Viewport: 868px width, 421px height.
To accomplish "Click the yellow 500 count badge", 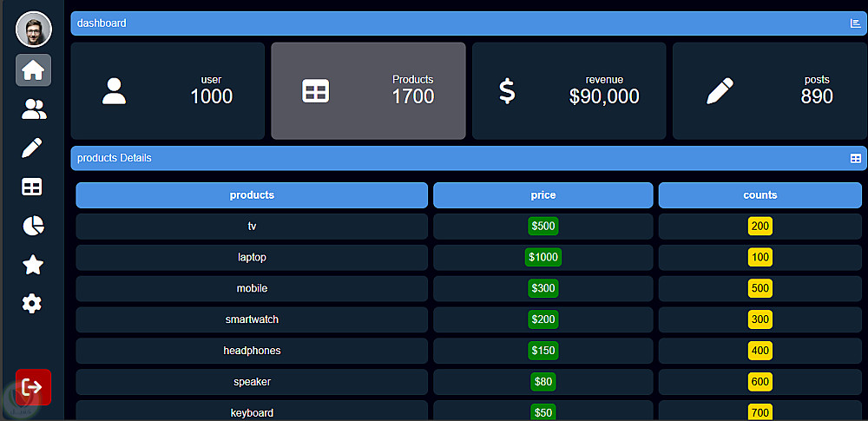I will click(760, 288).
